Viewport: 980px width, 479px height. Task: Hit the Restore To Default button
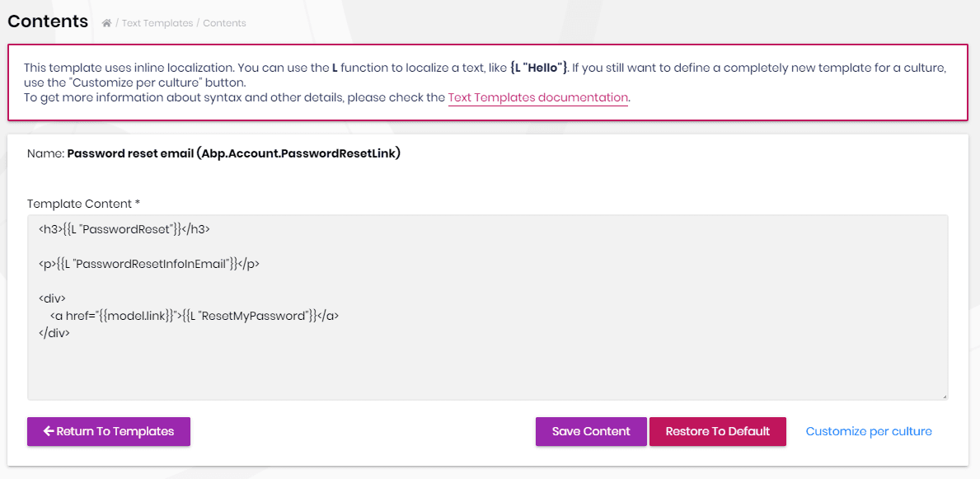tap(717, 431)
